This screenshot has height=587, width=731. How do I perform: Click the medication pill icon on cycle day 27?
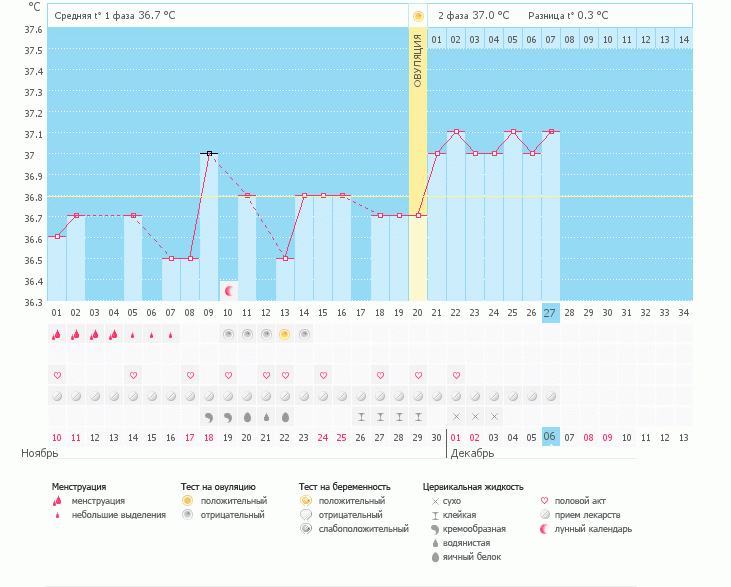coord(551,396)
